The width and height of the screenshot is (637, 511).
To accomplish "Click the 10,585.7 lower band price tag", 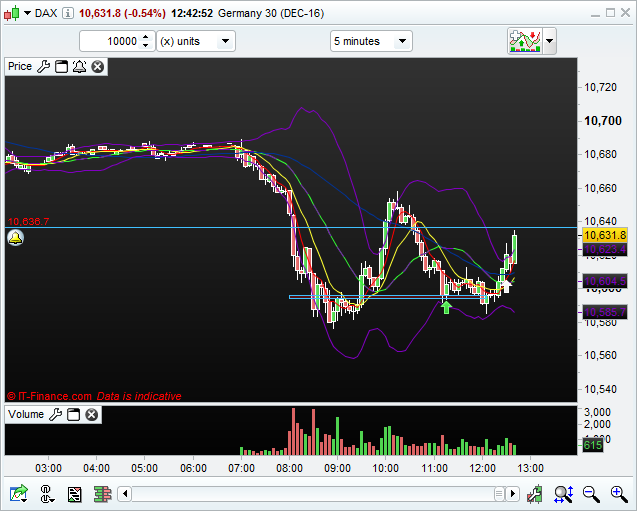I will click(605, 312).
